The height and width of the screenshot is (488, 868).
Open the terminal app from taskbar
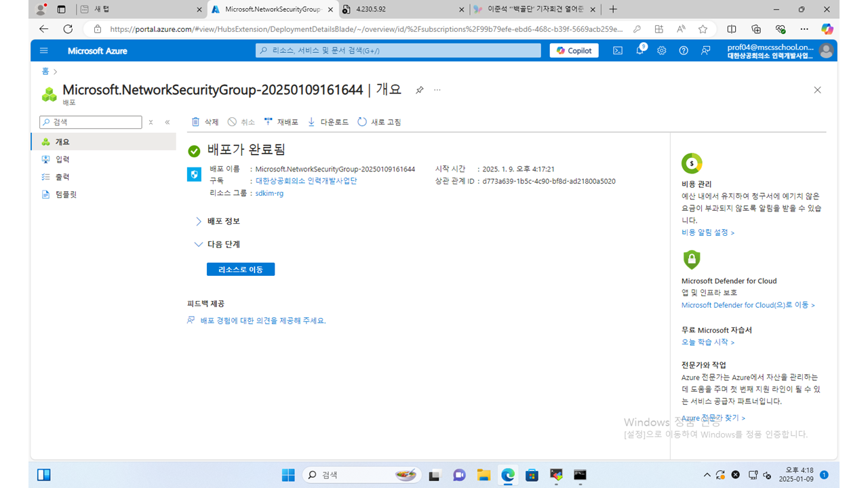pyautogui.click(x=580, y=475)
